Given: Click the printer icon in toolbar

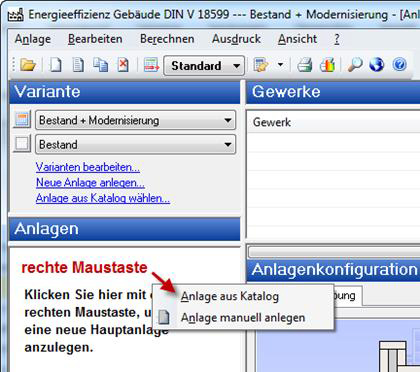Looking at the screenshot, I should pyautogui.click(x=304, y=65).
